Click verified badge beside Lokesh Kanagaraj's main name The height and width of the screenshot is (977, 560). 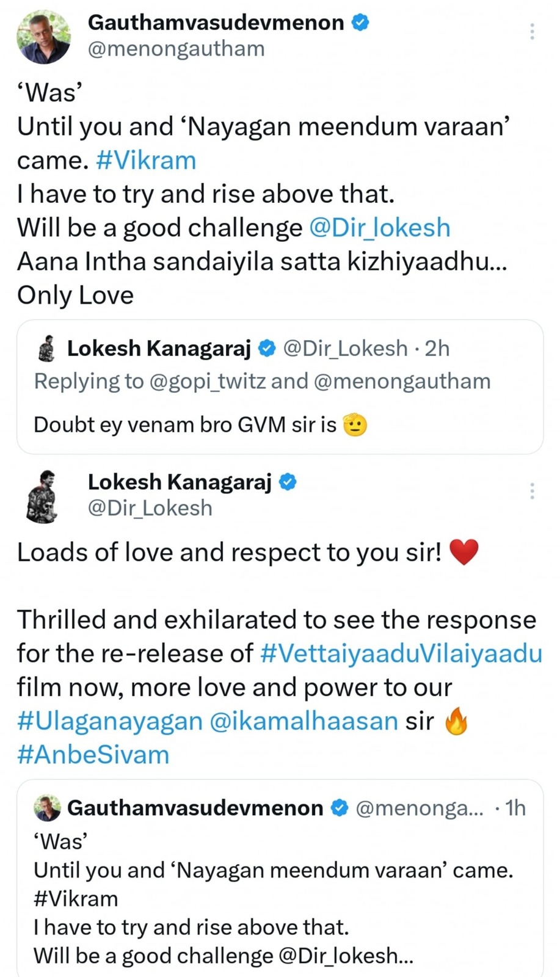[288, 482]
